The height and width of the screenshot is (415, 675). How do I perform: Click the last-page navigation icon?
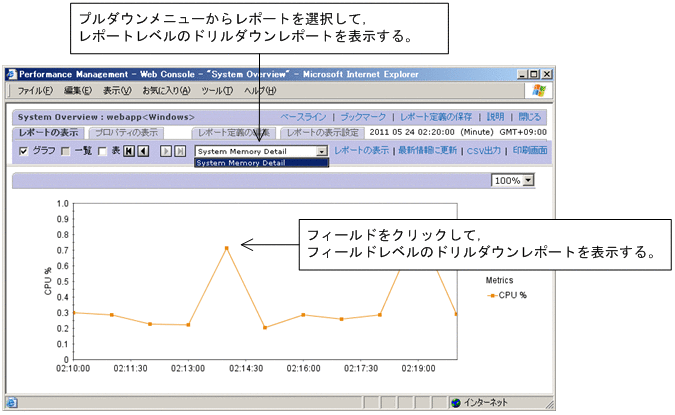(180, 151)
